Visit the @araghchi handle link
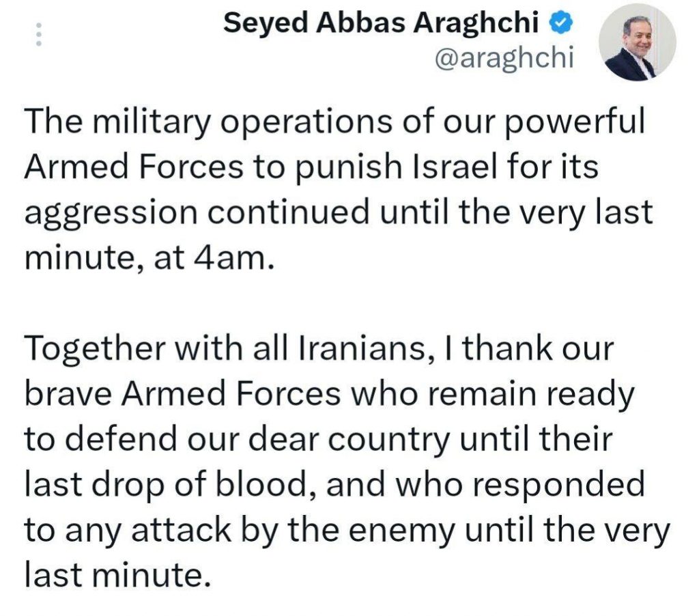Viewport: 699px width, 616px height. coord(504,58)
